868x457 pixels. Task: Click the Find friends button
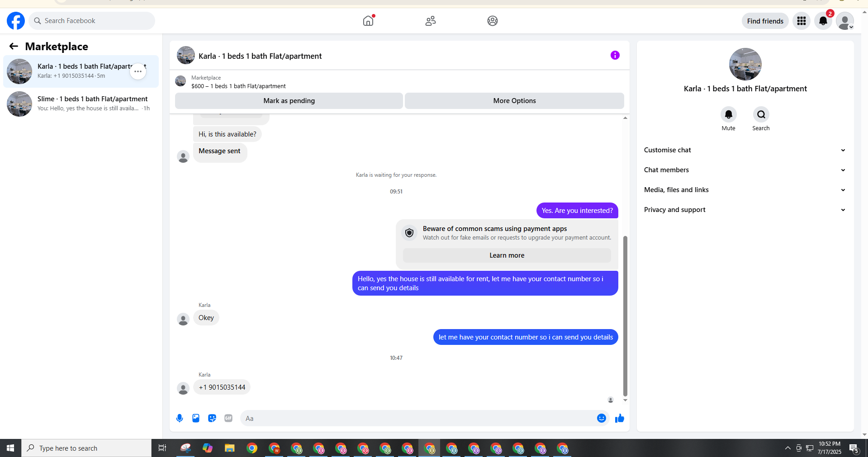[x=765, y=21]
